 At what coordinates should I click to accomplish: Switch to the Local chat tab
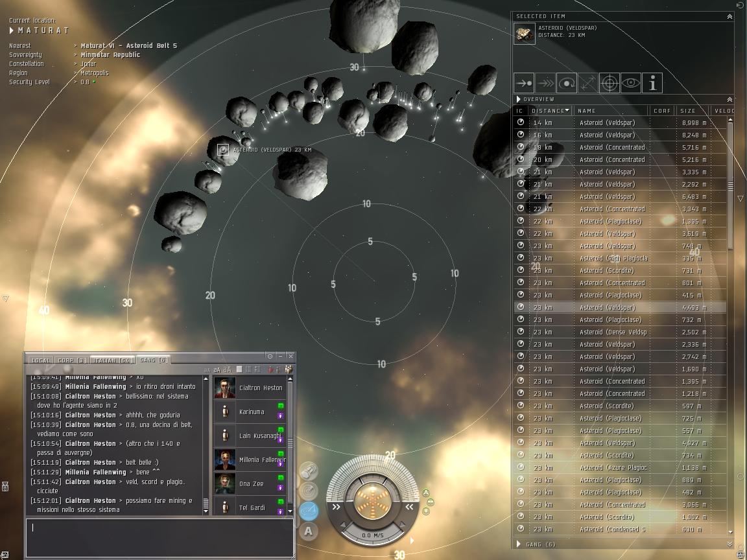point(41,360)
